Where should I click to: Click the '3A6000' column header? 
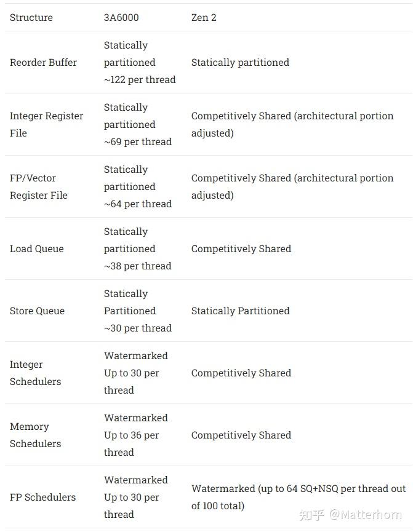[x=121, y=17]
